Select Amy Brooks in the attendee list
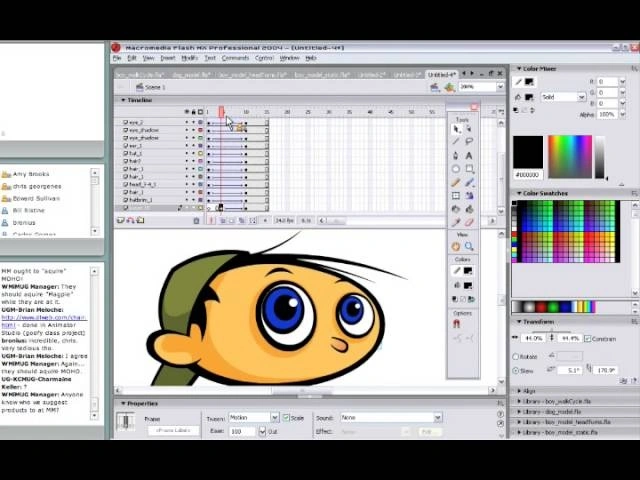Image resolution: width=640 pixels, height=480 pixels. tap(31, 174)
